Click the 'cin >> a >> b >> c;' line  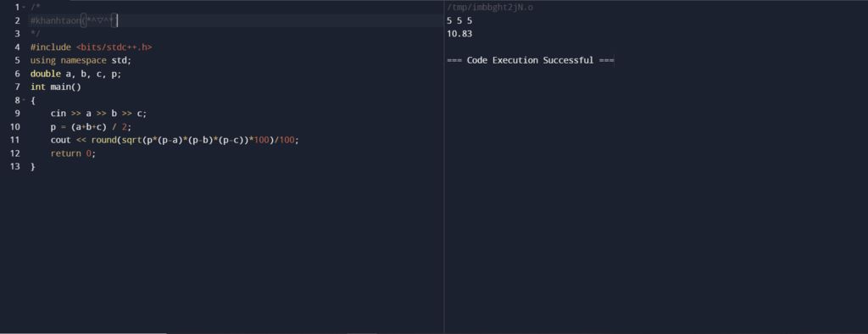(x=98, y=114)
